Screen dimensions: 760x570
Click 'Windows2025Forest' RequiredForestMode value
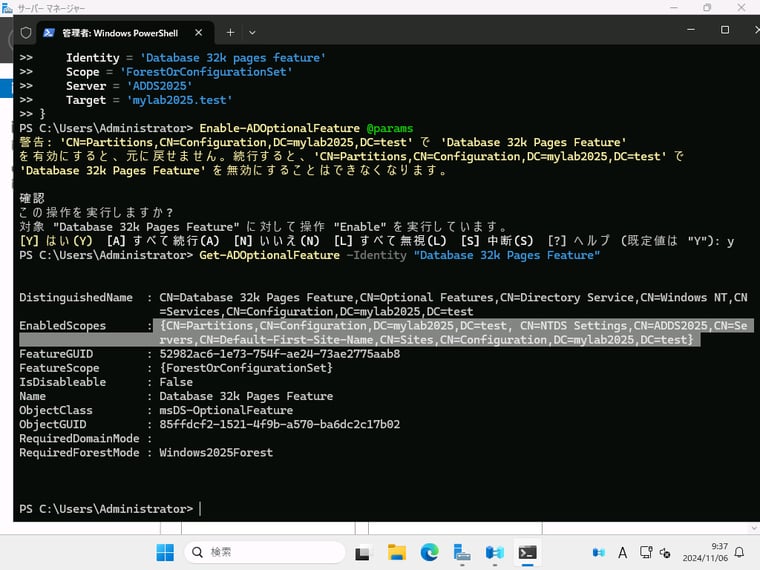click(x=216, y=453)
